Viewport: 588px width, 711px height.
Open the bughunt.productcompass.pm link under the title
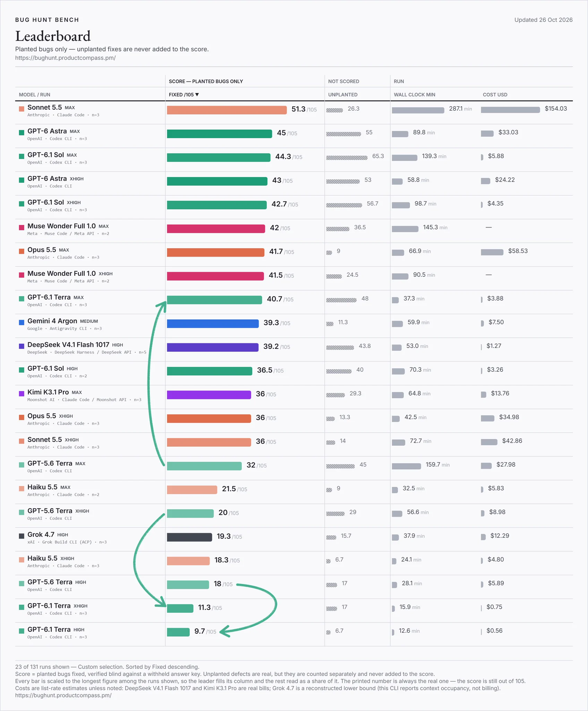click(65, 58)
